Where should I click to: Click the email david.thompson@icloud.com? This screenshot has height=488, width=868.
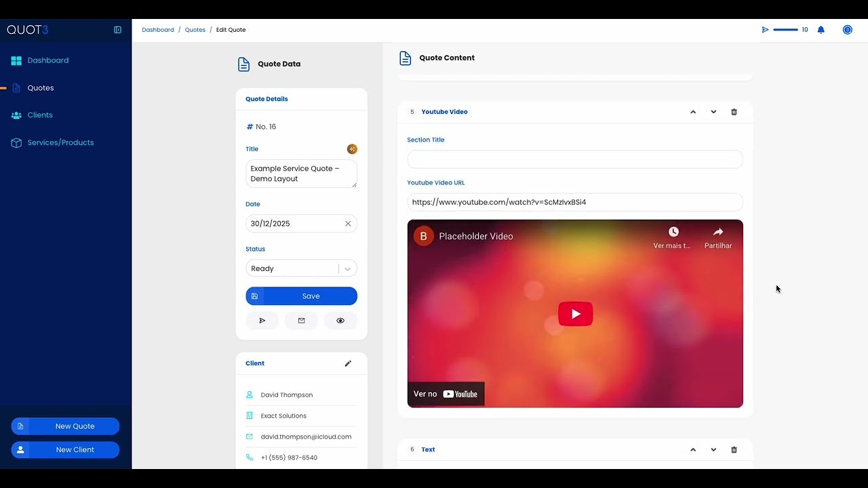[x=306, y=437]
